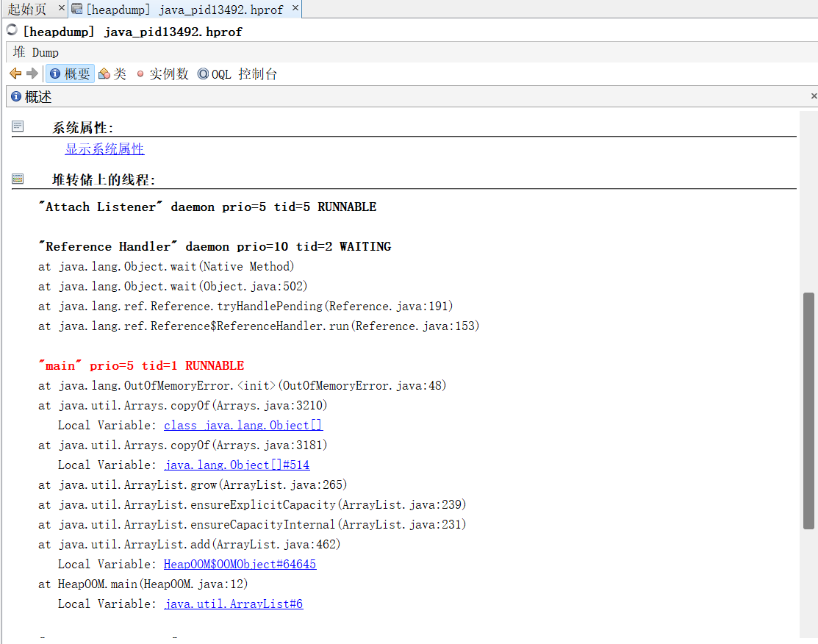Open class java.lang.Object[] link

point(243,426)
